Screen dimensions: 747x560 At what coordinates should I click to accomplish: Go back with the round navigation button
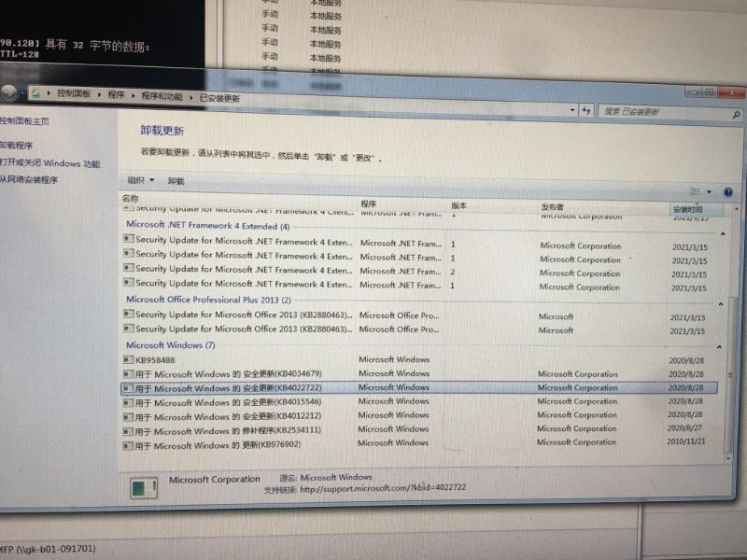point(8,92)
